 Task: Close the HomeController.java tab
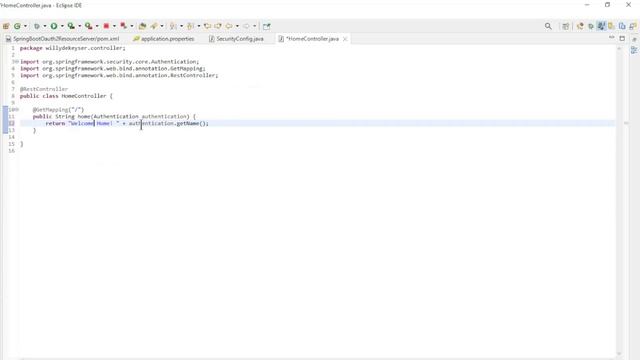coord(345,39)
